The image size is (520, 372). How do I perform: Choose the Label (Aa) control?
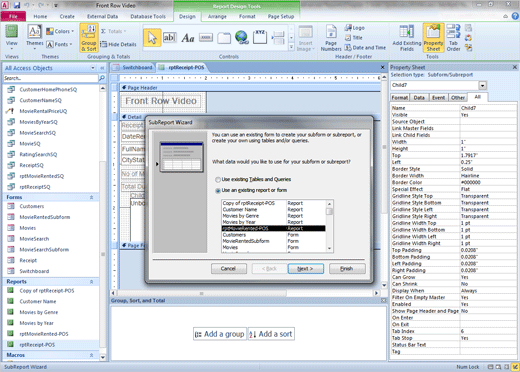188,38
